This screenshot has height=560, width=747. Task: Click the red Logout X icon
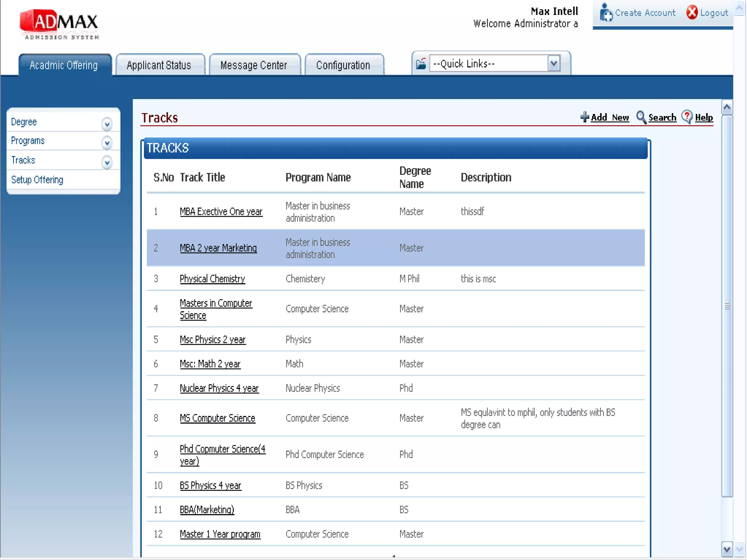692,12
